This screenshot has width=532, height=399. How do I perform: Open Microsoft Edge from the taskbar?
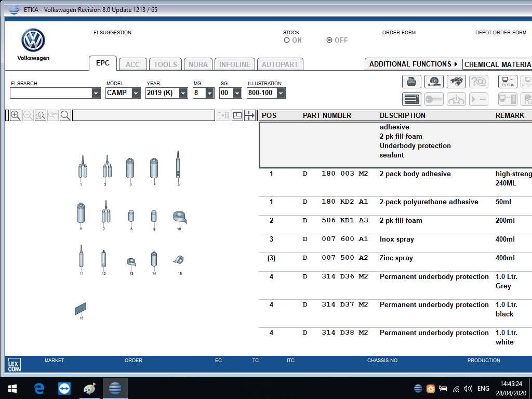coord(39,389)
